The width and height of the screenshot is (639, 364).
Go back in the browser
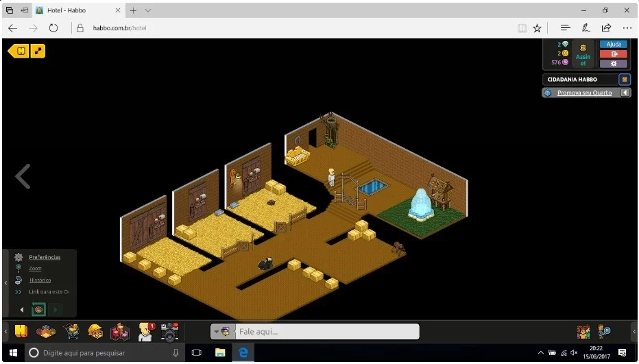click(x=12, y=28)
